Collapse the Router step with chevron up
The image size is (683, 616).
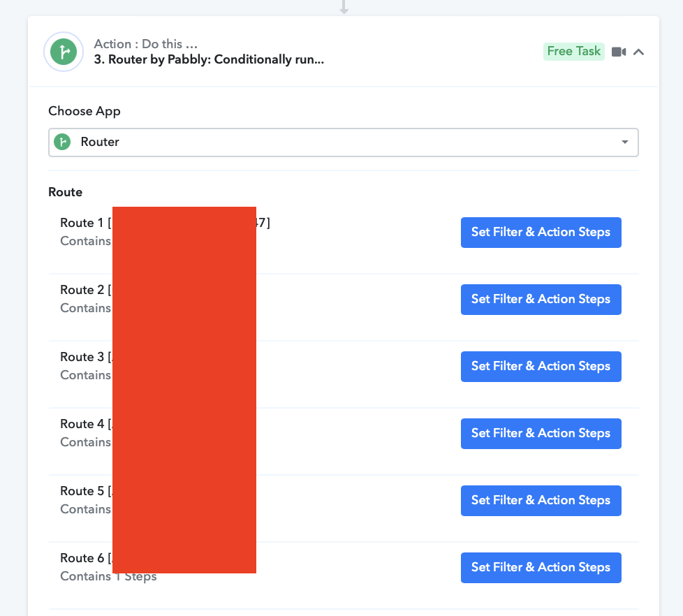tap(638, 52)
